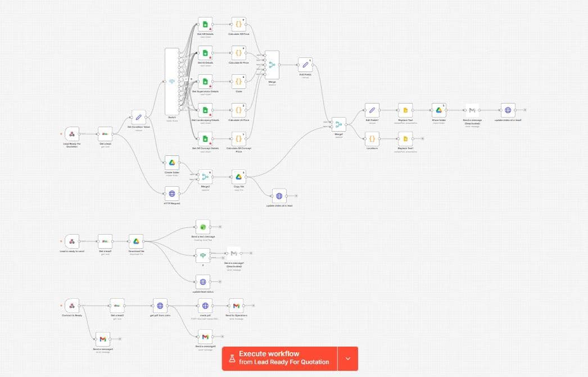
Task: Select the Get a lead1 Zoho node
Action: pyautogui.click(x=105, y=241)
